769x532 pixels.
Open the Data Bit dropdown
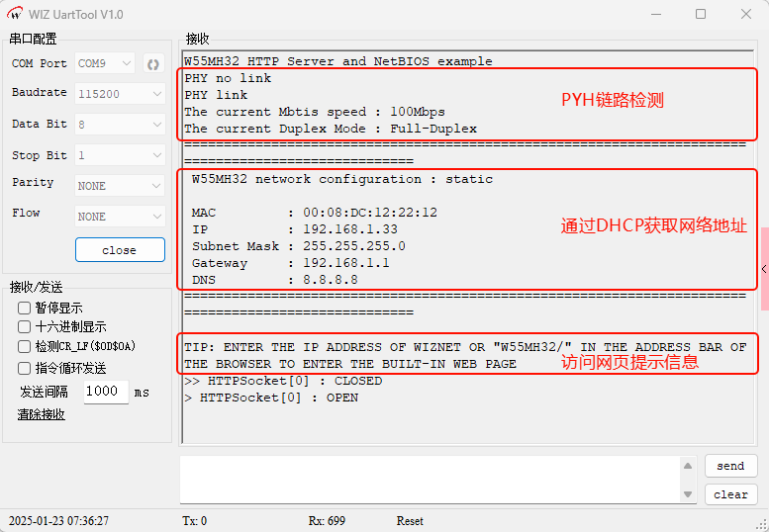(120, 125)
